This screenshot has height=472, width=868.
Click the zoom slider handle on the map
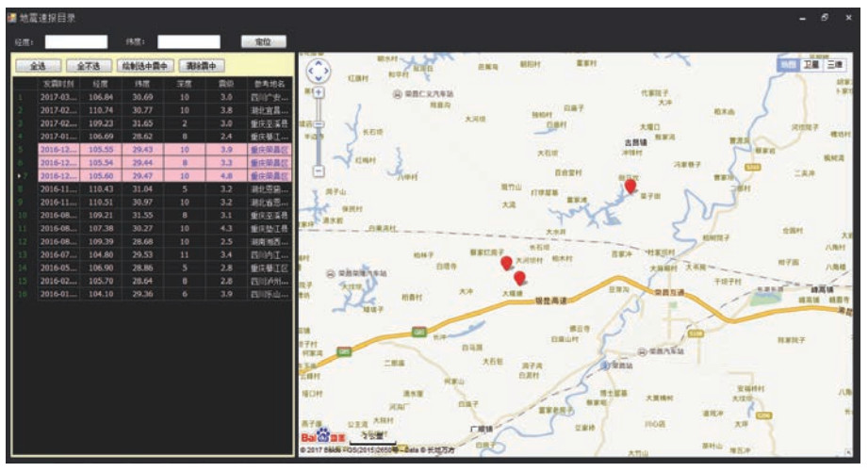pyautogui.click(x=319, y=124)
